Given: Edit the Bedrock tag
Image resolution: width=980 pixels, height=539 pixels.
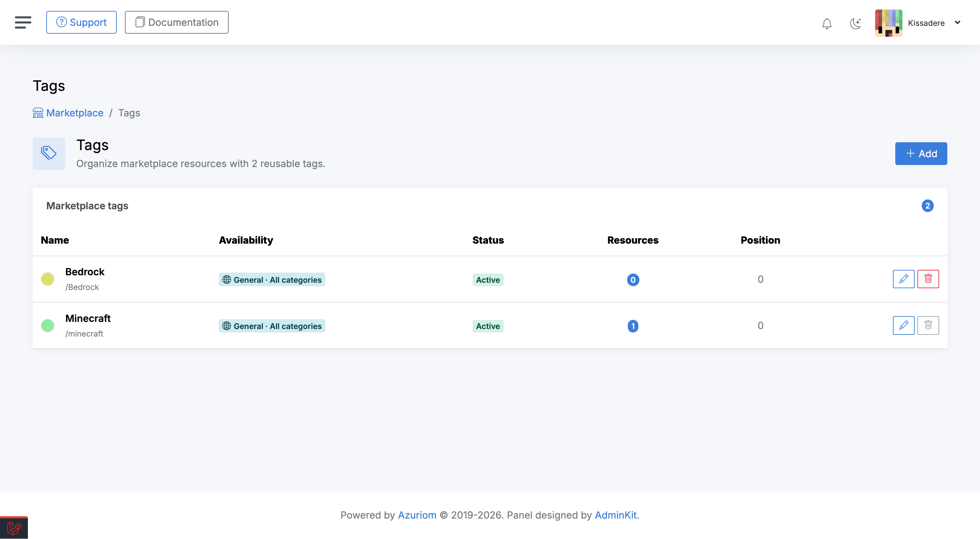Looking at the screenshot, I should coord(903,279).
